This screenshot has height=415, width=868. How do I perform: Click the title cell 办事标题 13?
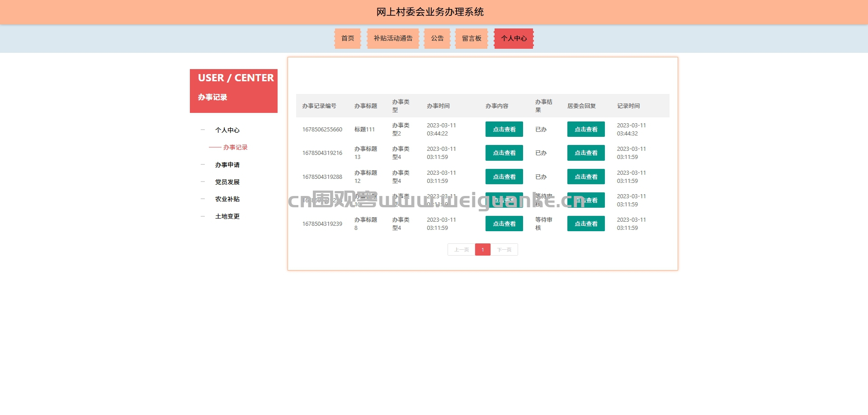(x=366, y=153)
